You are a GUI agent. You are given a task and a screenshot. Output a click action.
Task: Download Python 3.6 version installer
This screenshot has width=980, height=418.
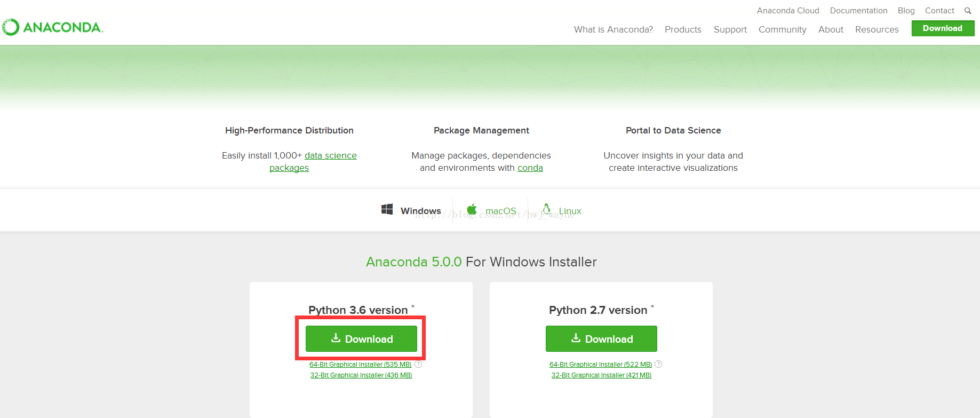pos(361,339)
